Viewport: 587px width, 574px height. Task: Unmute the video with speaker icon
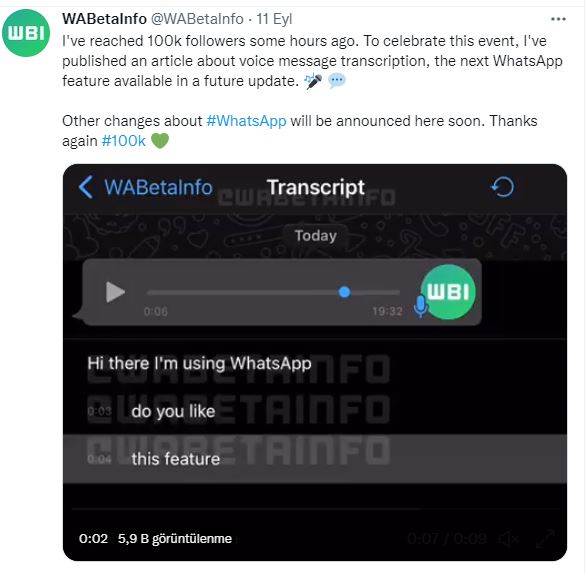tap(509, 539)
